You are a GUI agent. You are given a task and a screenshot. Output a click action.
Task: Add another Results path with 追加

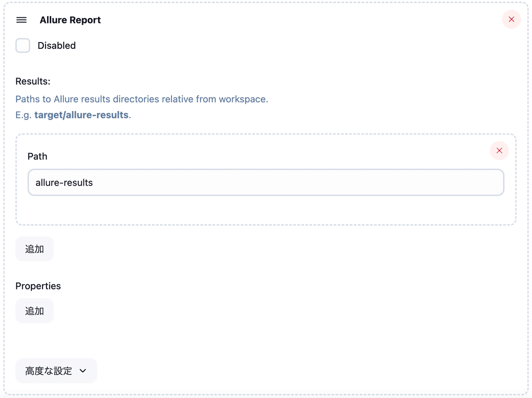point(35,249)
